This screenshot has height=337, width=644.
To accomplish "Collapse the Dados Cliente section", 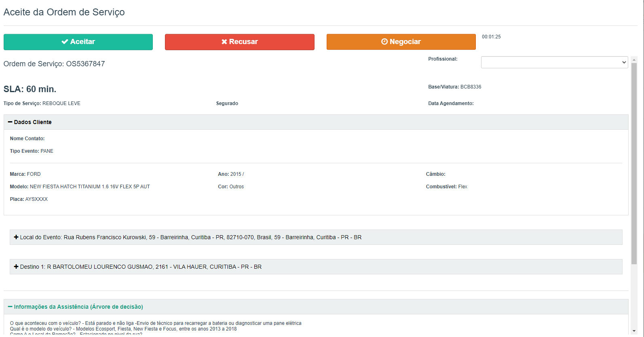I will [x=316, y=122].
